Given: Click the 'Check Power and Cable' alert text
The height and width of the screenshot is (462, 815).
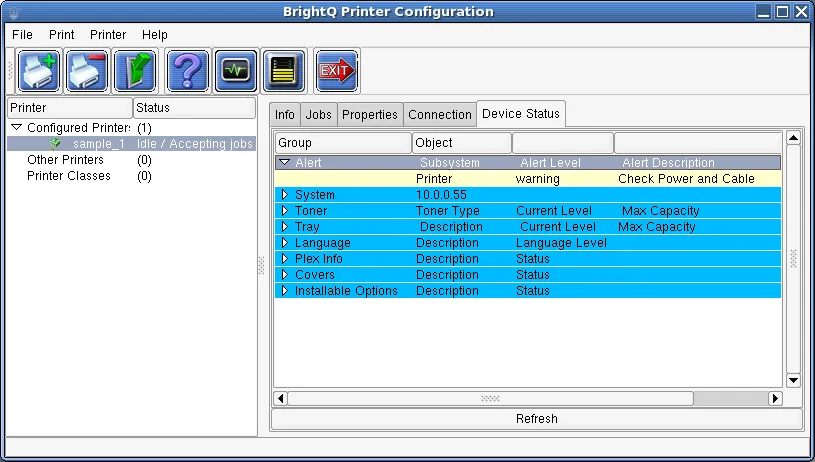Looking at the screenshot, I should pyautogui.click(x=686, y=179).
